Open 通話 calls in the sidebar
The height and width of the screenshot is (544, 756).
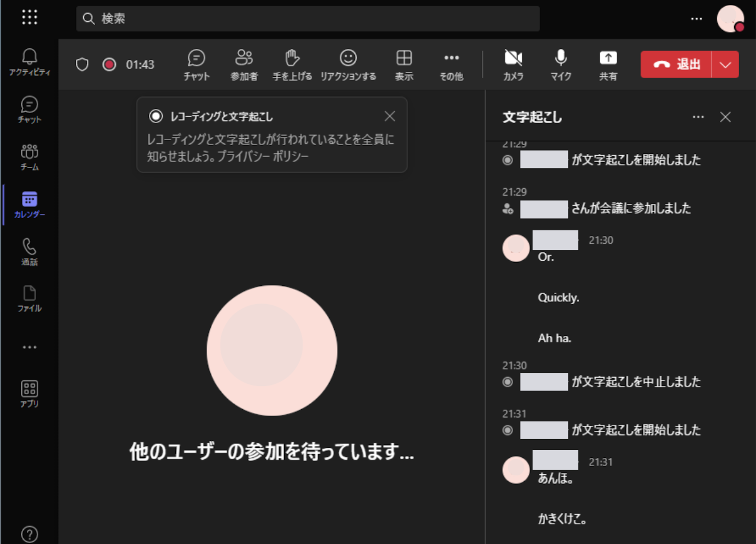pos(30,252)
